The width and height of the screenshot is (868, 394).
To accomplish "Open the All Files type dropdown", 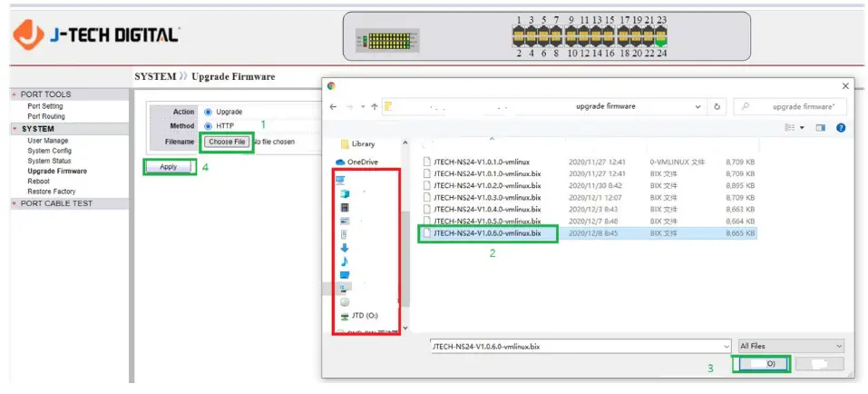I will [791, 346].
